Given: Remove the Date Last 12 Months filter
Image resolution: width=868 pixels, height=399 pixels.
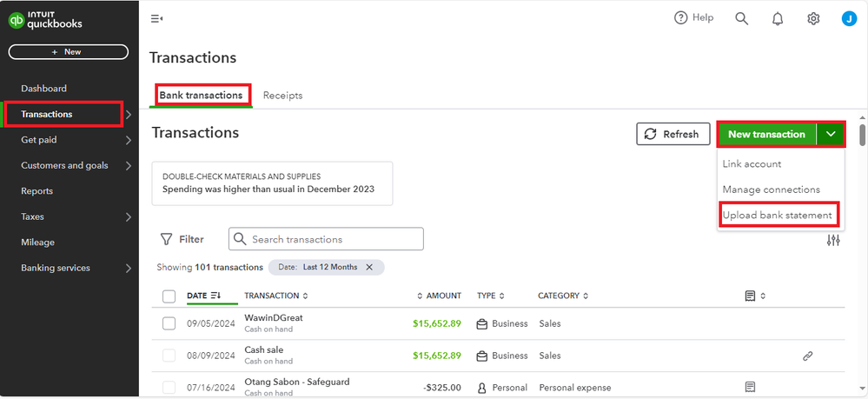Looking at the screenshot, I should coord(369,267).
